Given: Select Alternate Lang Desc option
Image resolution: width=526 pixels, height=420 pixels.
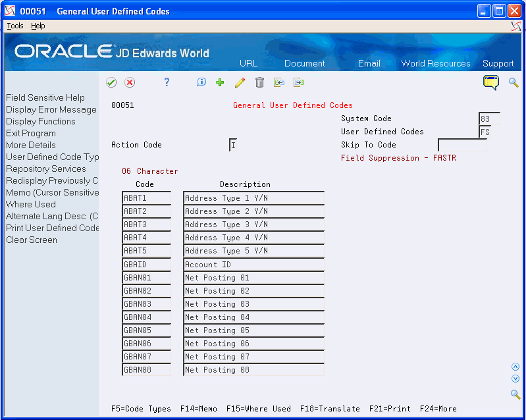Looking at the screenshot, I should tap(52, 217).
